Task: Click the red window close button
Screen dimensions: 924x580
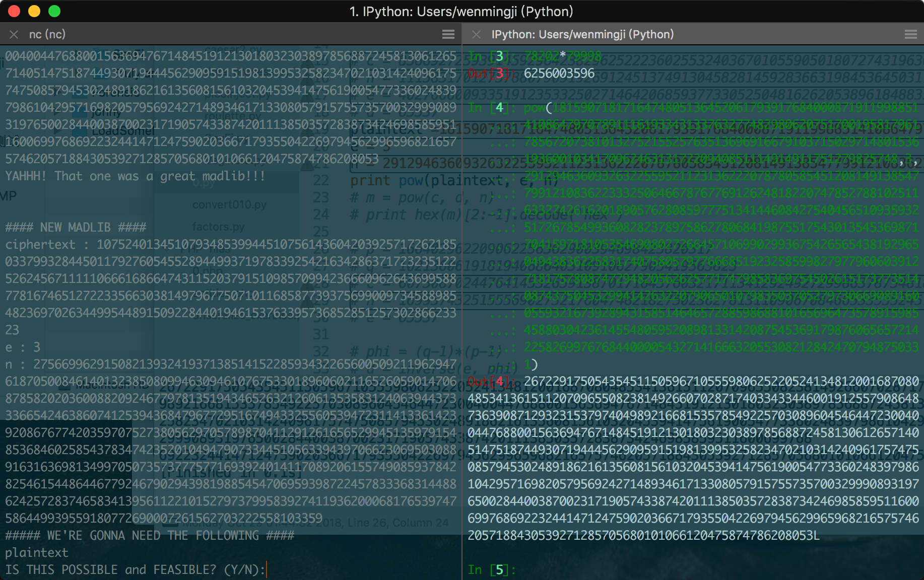Action: 14,11
